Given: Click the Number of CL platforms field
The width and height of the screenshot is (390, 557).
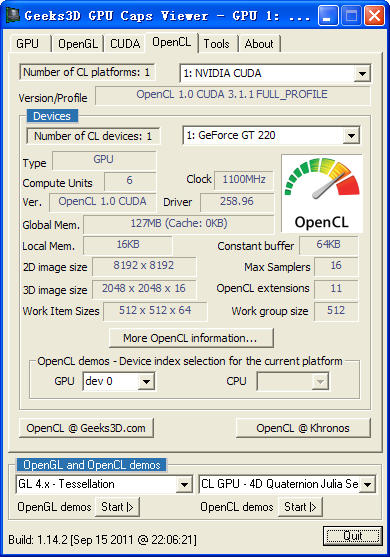Looking at the screenshot, I should (87, 72).
